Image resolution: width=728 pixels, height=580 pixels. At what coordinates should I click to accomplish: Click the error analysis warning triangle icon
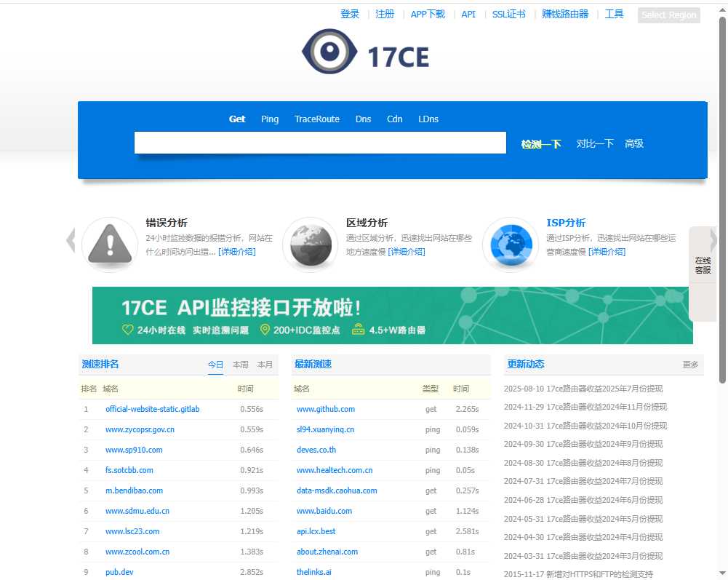(110, 244)
